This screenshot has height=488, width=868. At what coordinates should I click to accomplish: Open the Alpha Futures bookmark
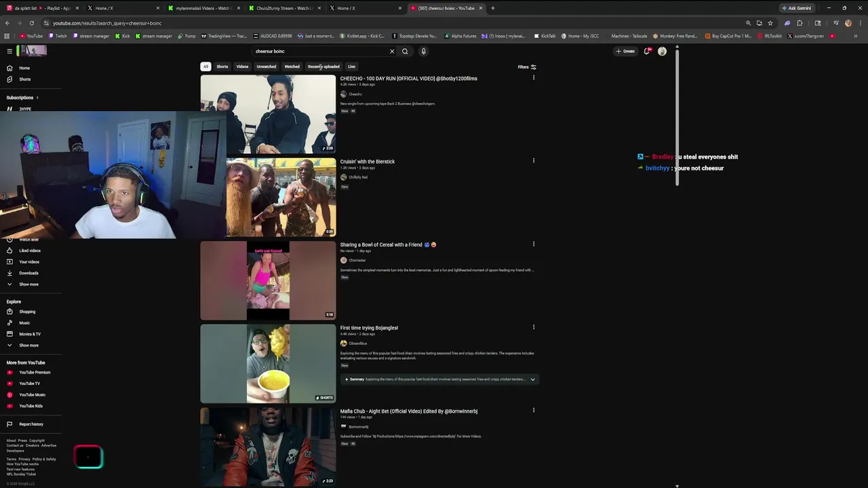[x=460, y=36]
